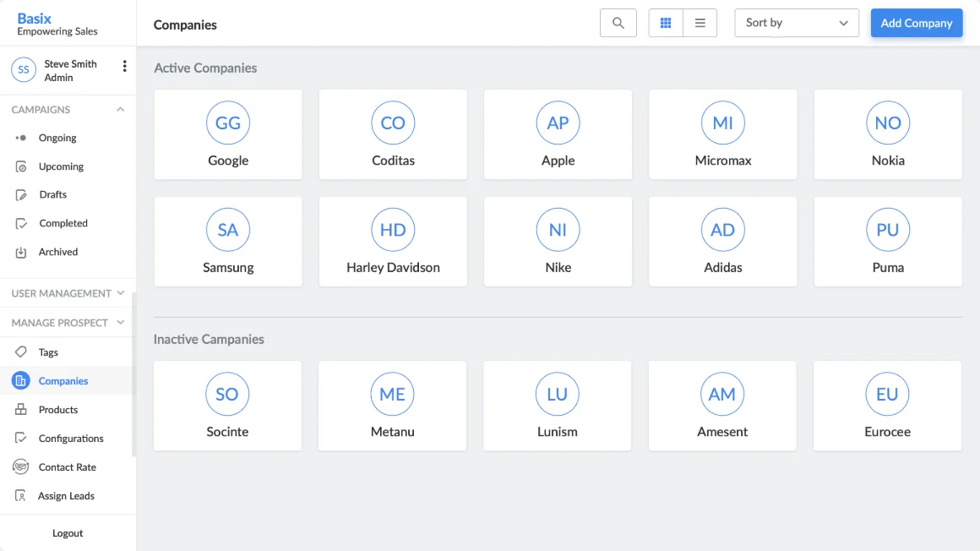Open the Harley Davidson company card

pos(393,242)
